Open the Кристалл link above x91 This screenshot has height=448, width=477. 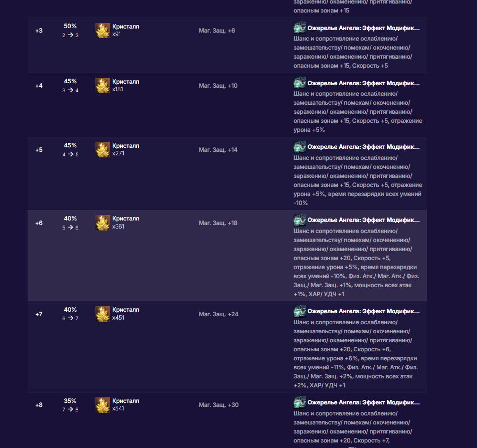click(126, 27)
